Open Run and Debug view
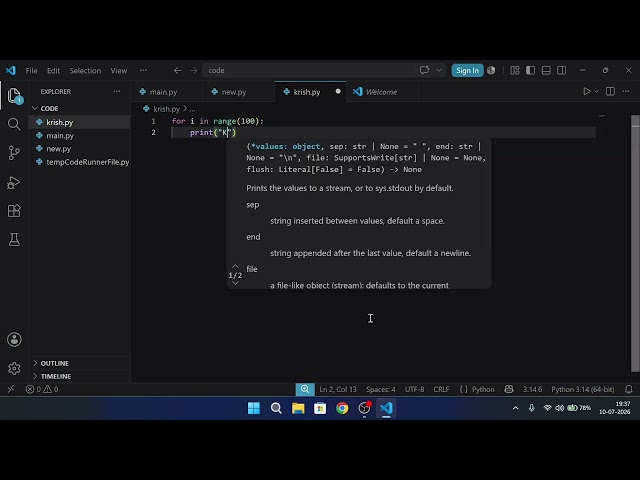 (x=14, y=182)
